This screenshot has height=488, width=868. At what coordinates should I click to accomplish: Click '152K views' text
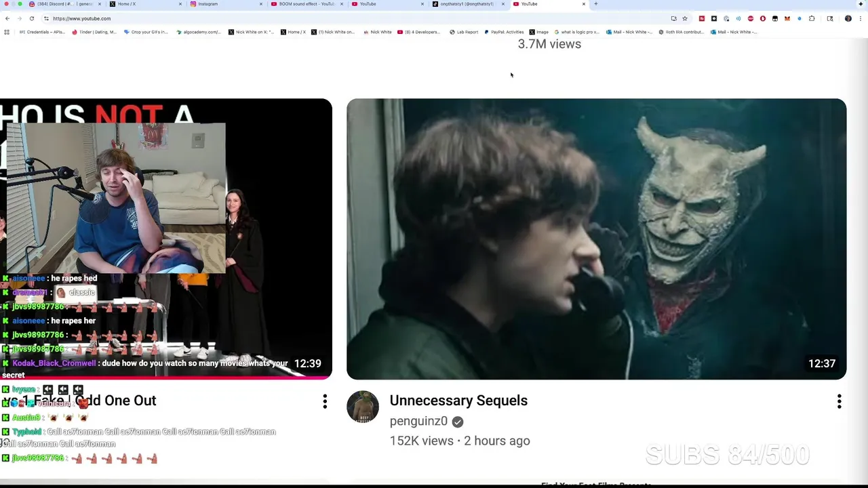[421, 441]
